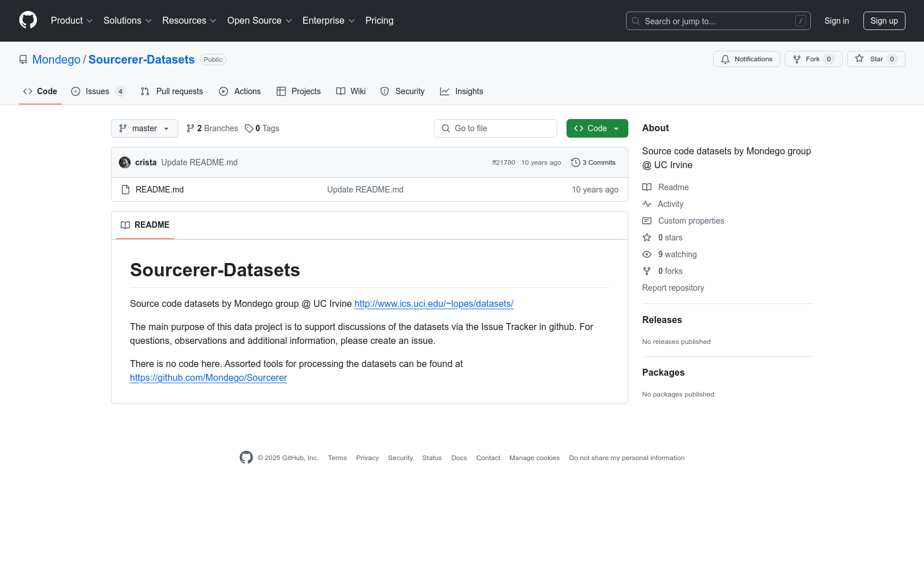This screenshot has width=924, height=578.
Task: Open Docs in the footer
Action: coord(459,458)
